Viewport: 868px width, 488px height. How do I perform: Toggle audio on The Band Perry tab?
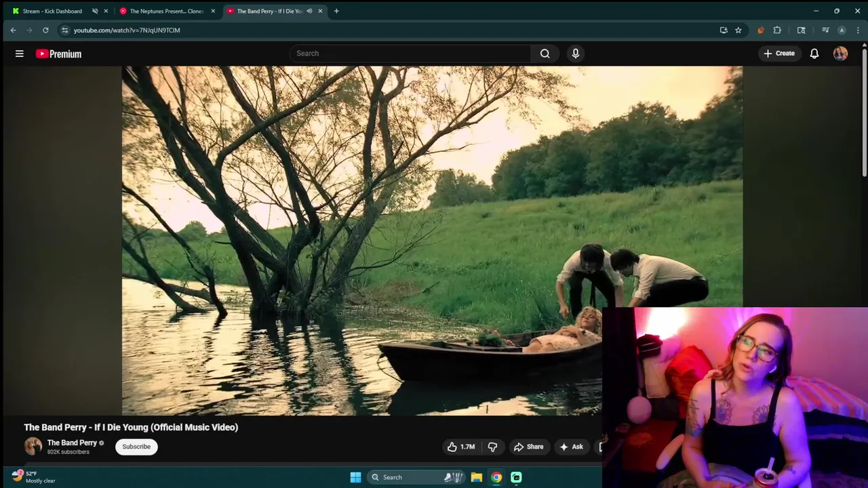coord(309,11)
